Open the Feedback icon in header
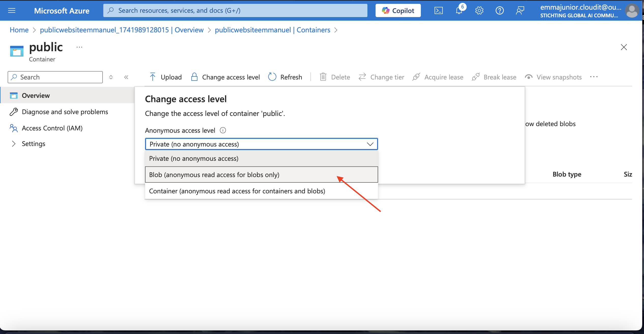Viewport: 644px width, 334px height. pyautogui.click(x=520, y=10)
